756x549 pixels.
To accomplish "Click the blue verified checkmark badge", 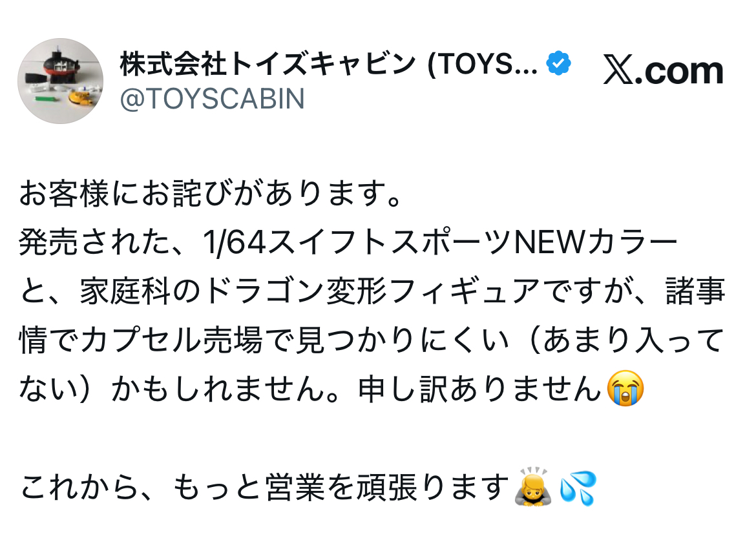I will tap(558, 64).
